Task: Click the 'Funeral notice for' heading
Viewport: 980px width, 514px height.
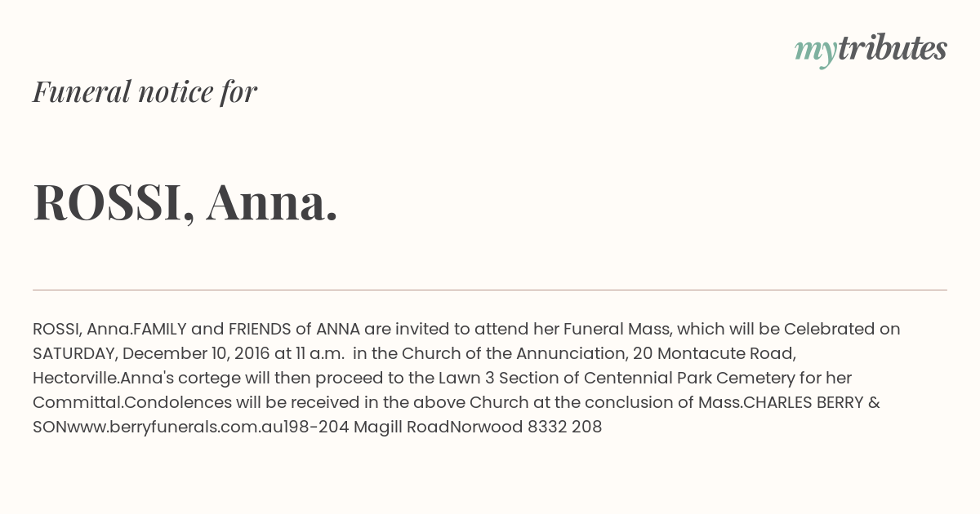Action: point(145,91)
